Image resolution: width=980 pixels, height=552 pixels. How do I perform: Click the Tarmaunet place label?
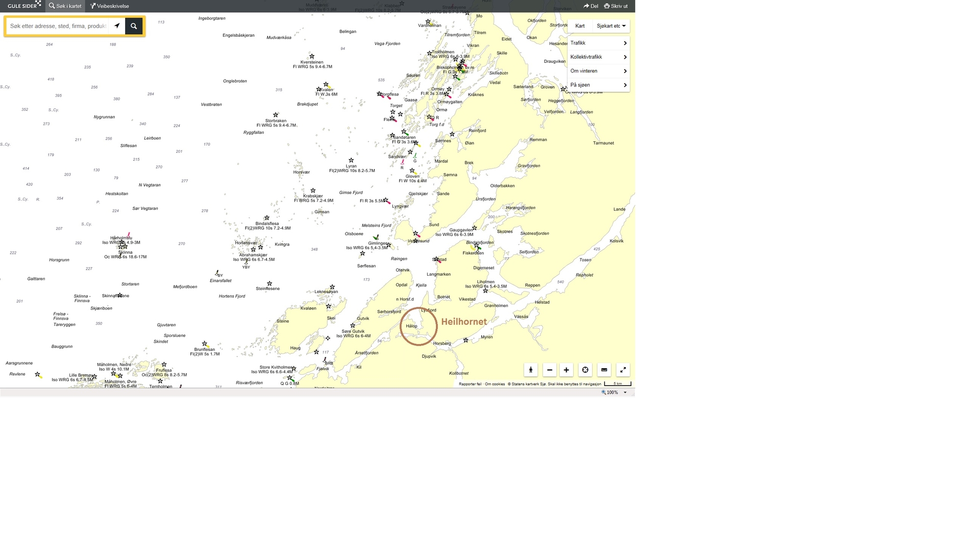pyautogui.click(x=604, y=143)
